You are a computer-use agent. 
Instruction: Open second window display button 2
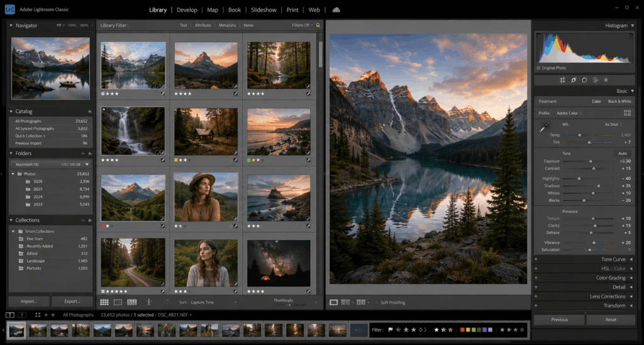pos(22,315)
